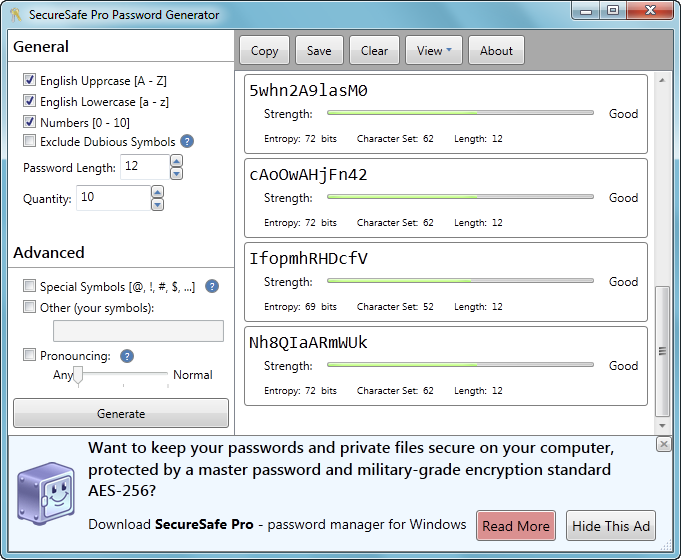Click the 'Entropy: 69 bits' text
This screenshot has width=681, height=560.
301,307
